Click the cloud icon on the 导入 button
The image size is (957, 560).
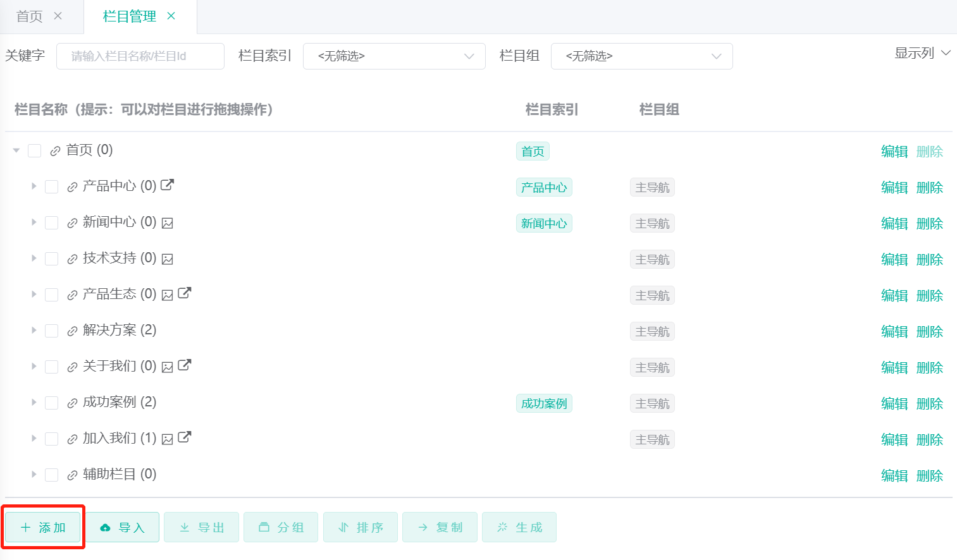[106, 527]
